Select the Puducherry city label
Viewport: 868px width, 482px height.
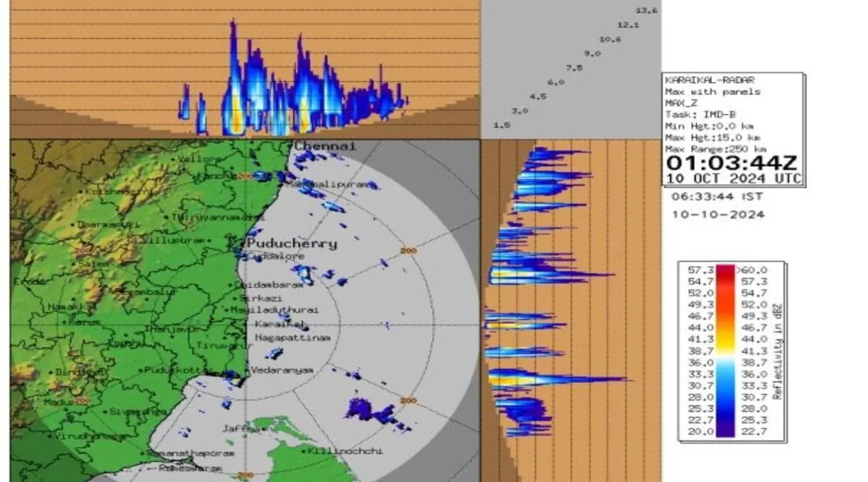pos(292,244)
